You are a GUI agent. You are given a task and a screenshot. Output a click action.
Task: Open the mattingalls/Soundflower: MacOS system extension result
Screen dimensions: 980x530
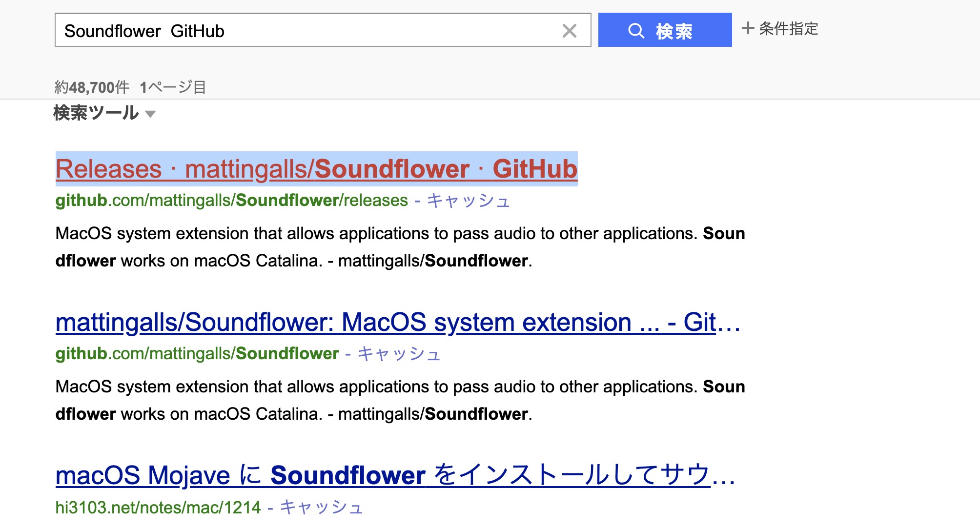click(398, 322)
